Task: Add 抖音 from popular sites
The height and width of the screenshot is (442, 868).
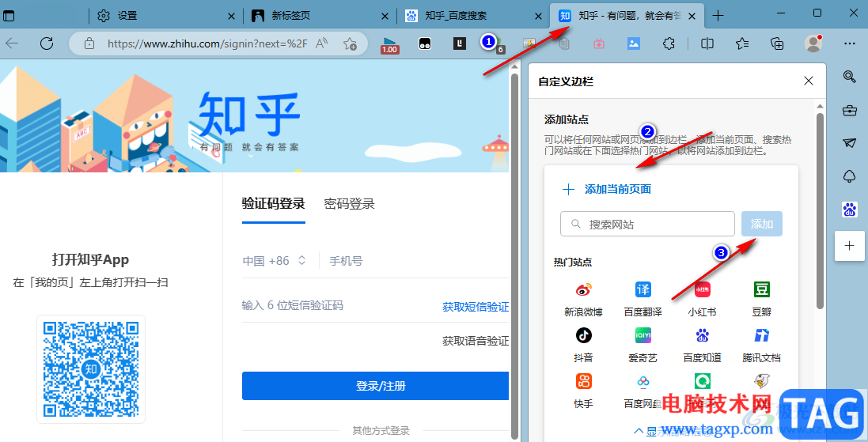Action: (583, 345)
